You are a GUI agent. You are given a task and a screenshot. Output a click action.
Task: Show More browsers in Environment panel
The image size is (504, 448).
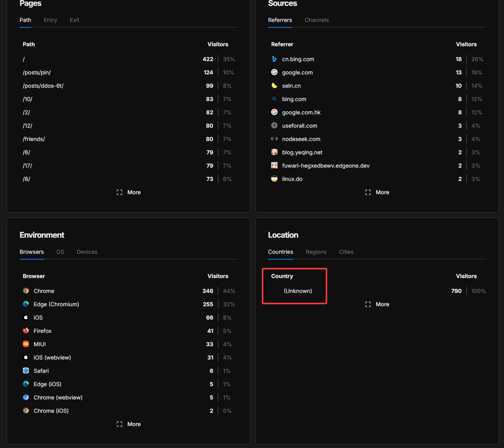coord(129,424)
